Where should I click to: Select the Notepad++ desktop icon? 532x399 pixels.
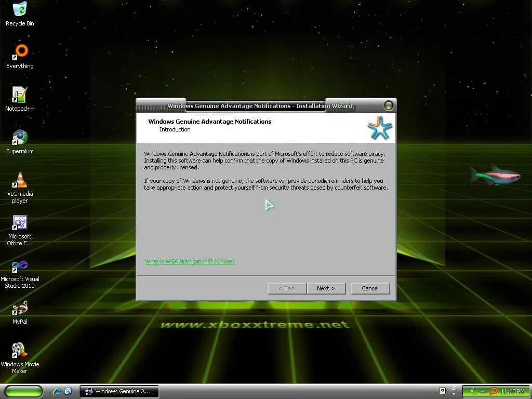click(20, 99)
